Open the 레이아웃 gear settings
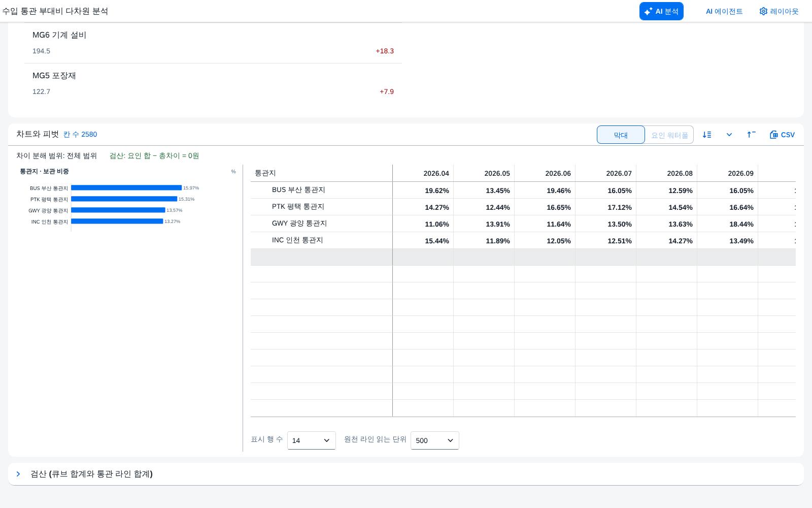The height and width of the screenshot is (508, 812). click(x=779, y=11)
